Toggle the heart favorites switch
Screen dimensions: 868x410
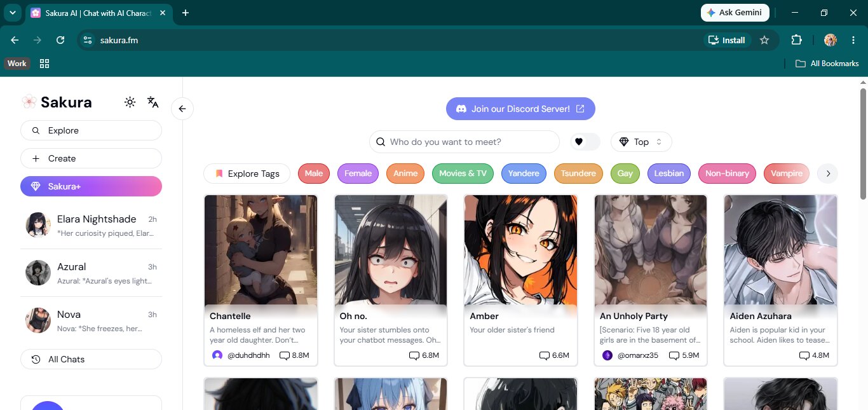coord(585,142)
